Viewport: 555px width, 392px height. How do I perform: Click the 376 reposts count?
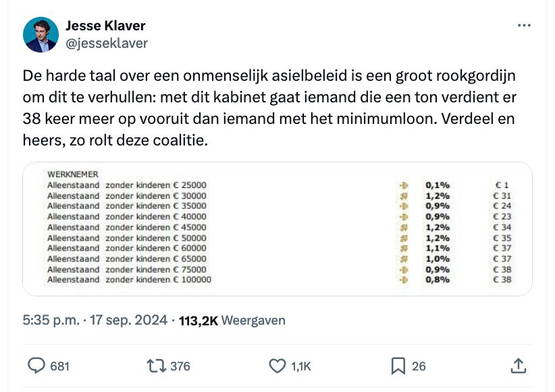[180, 366]
